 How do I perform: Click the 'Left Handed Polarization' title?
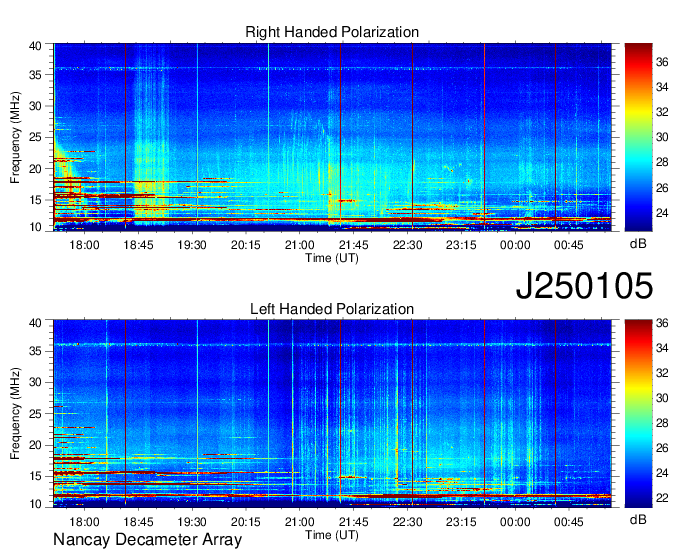(332, 309)
